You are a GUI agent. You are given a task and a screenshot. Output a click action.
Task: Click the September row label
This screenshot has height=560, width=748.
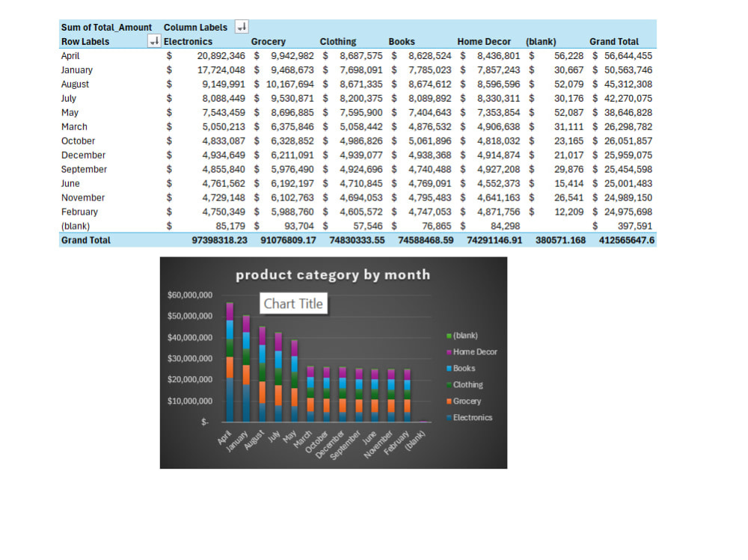[x=84, y=169]
